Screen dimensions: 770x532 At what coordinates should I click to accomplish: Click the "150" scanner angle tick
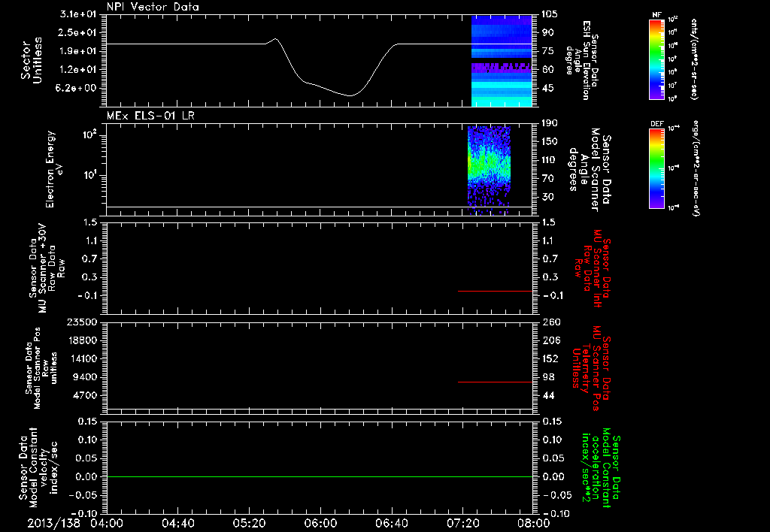[550, 142]
